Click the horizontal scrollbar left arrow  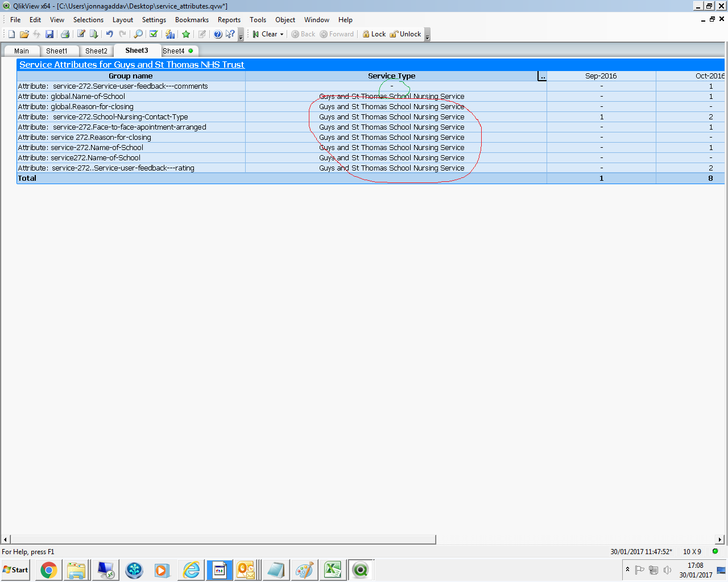tap(6, 539)
